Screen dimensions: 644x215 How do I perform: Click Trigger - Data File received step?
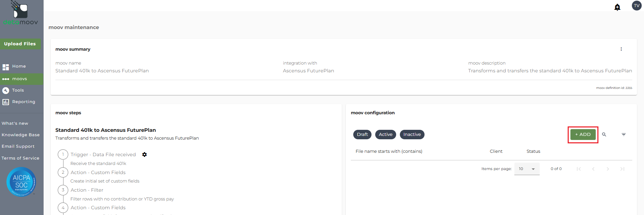point(103,154)
